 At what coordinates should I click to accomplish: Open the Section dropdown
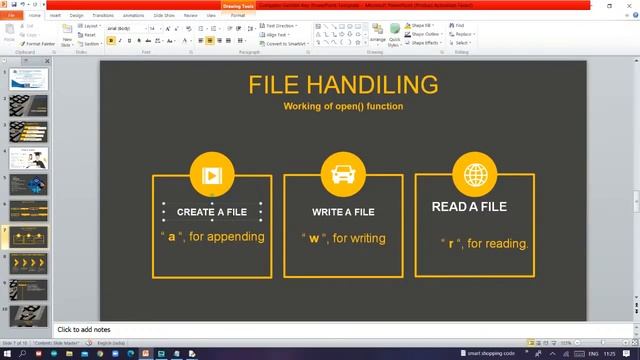pyautogui.click(x=89, y=44)
